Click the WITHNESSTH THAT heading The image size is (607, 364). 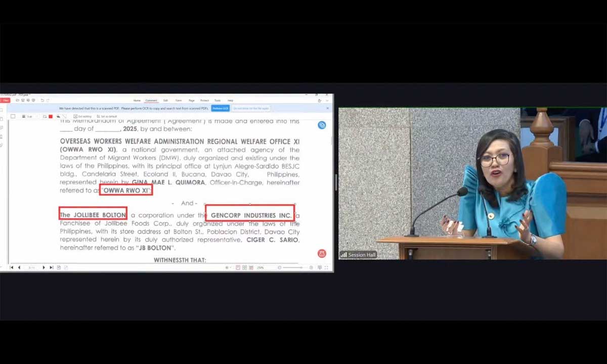click(180, 260)
